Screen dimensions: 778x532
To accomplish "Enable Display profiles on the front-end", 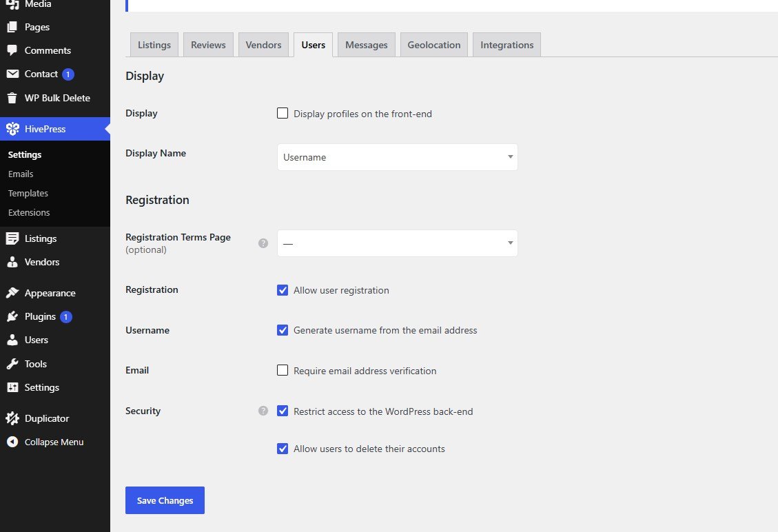I will 283,113.
